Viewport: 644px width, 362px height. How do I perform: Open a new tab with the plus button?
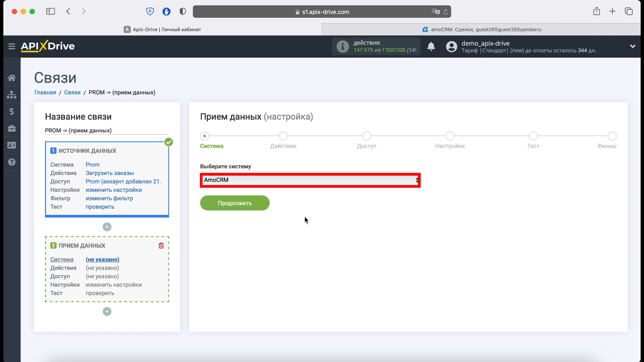612,11
